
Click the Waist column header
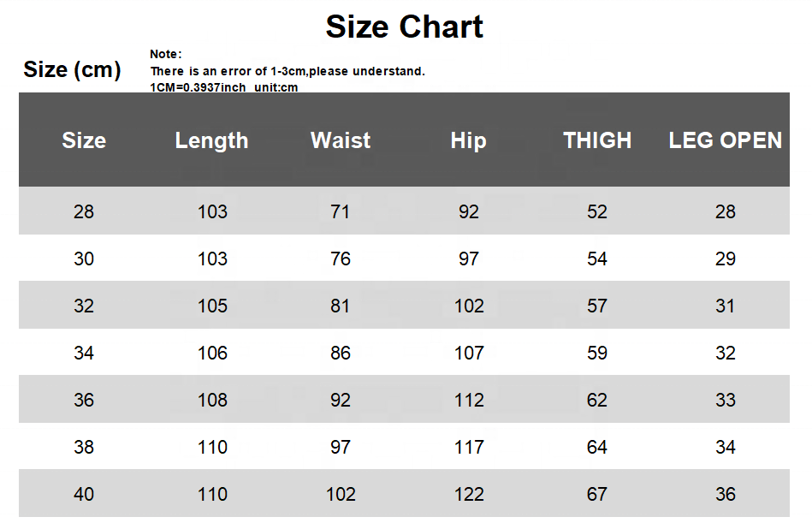[341, 140]
